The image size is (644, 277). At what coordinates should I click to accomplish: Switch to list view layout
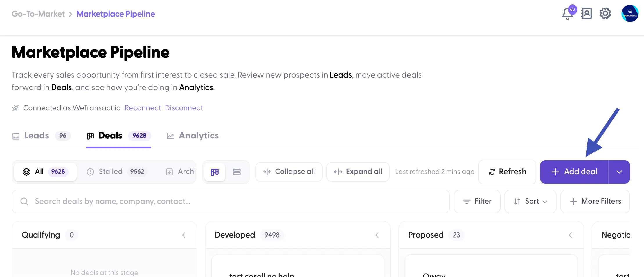click(x=237, y=172)
